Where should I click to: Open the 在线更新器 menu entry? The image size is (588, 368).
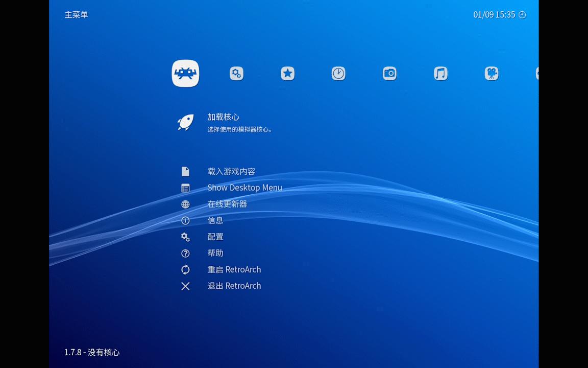[x=227, y=204]
